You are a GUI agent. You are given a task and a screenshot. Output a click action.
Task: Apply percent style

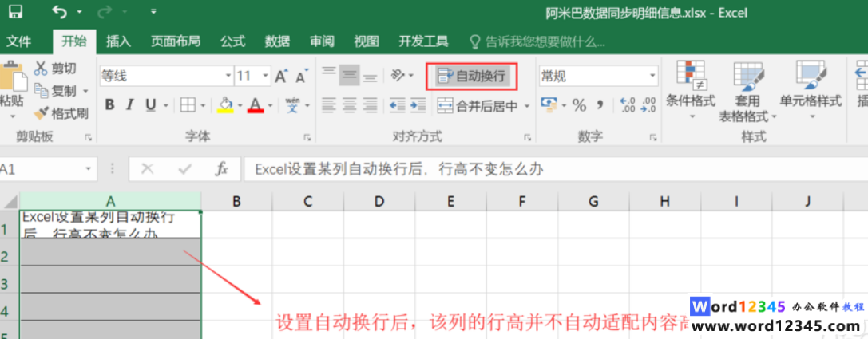pos(580,105)
